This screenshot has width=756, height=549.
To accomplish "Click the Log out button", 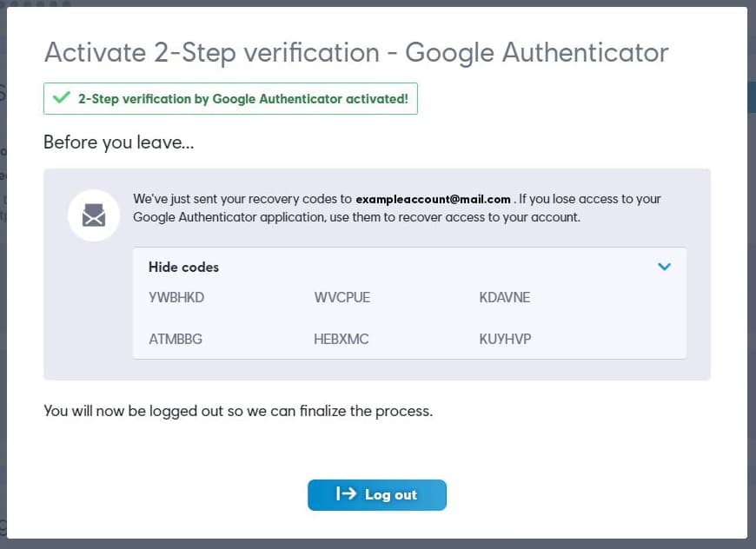I will (376, 494).
